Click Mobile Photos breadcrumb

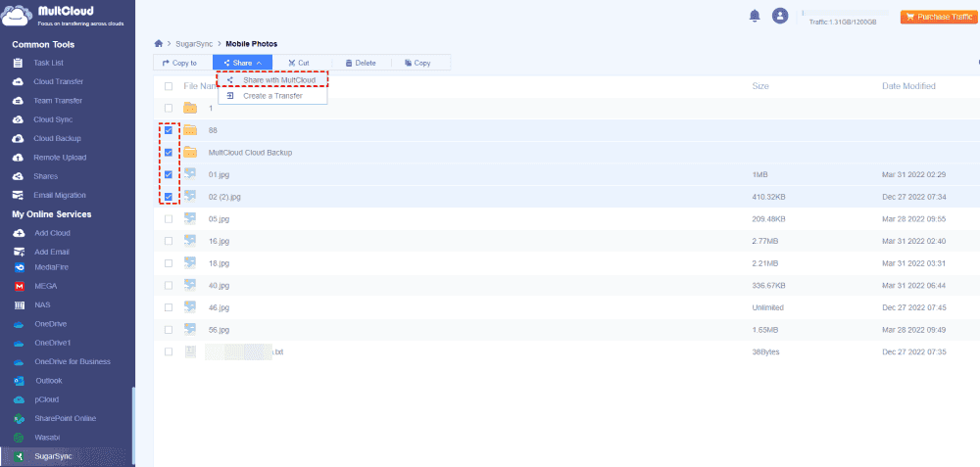coord(251,44)
